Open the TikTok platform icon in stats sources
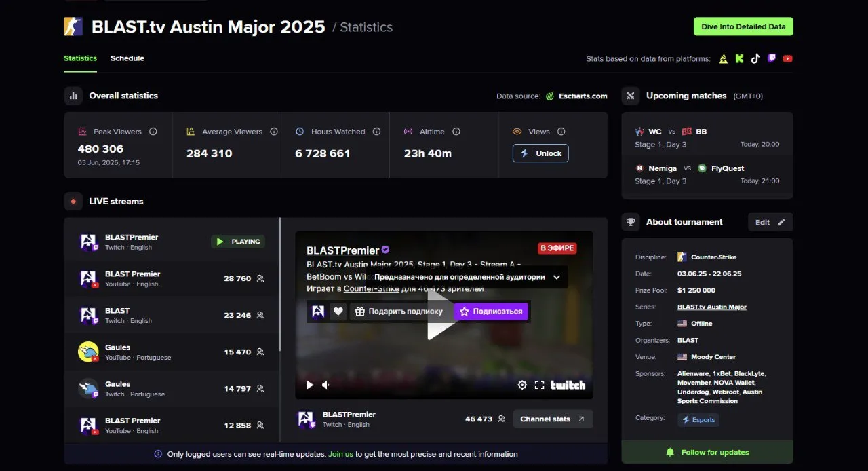868x471 pixels. point(755,59)
